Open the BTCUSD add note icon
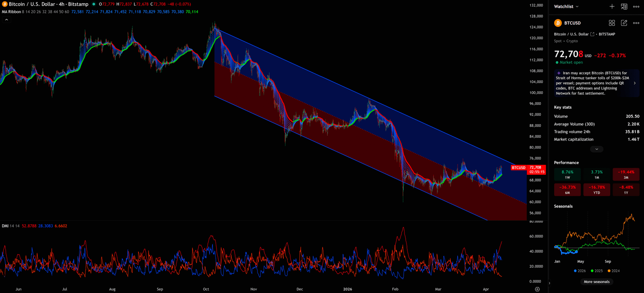The height and width of the screenshot is (293, 644). 624,23
